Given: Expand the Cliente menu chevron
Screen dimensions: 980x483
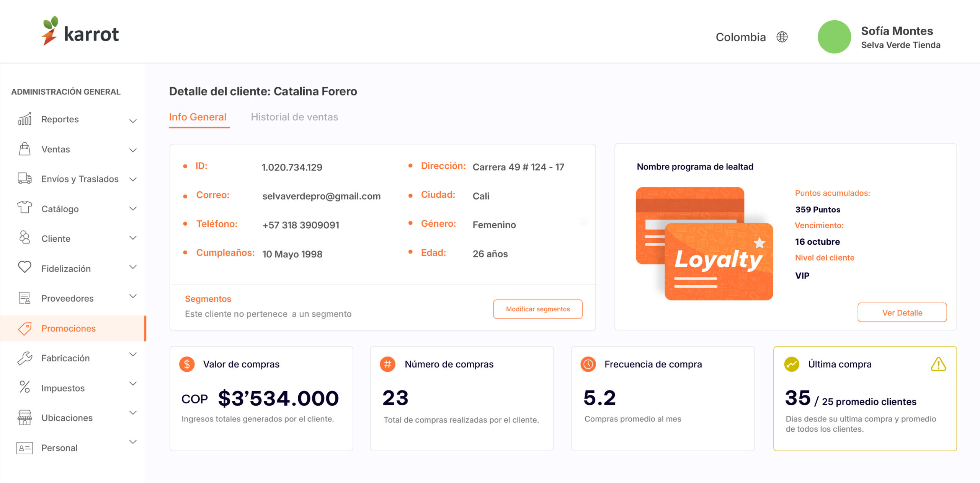Looking at the screenshot, I should 133,238.
